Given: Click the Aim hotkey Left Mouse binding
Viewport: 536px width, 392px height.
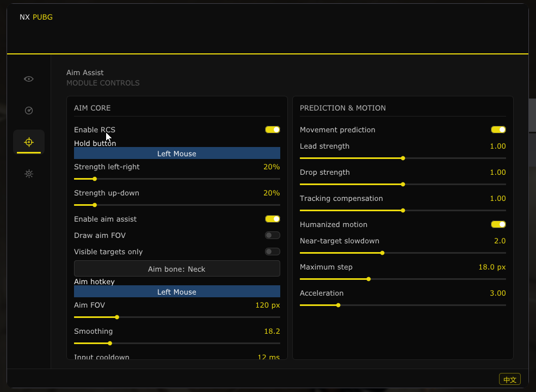Looking at the screenshot, I should tap(177, 291).
